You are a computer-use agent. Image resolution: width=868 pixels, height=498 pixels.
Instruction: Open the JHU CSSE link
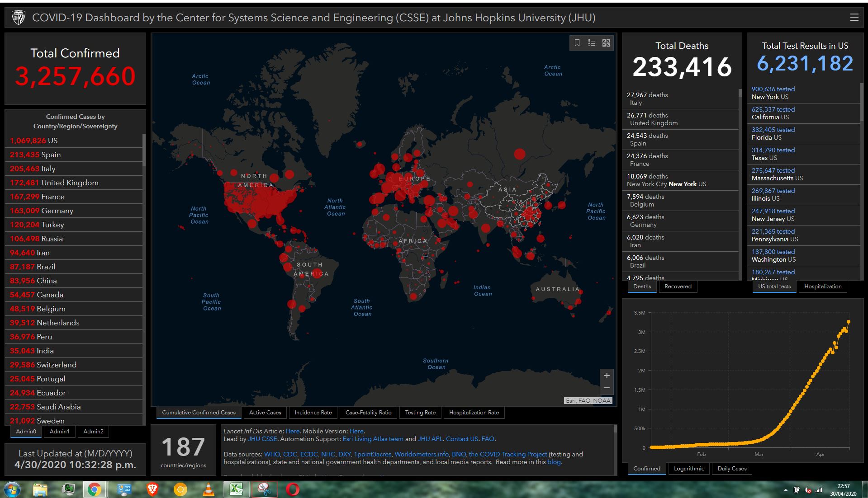(x=262, y=439)
